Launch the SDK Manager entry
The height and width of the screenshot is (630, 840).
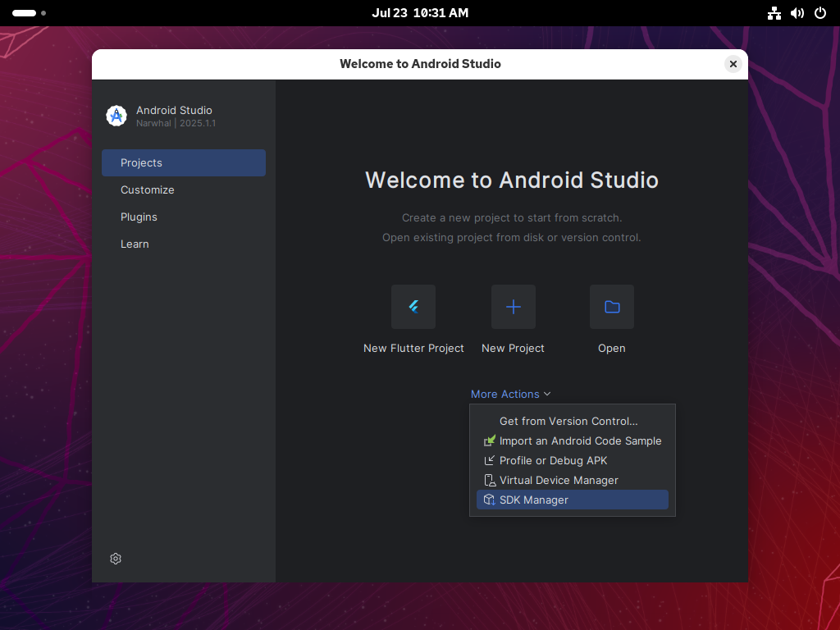(533, 500)
